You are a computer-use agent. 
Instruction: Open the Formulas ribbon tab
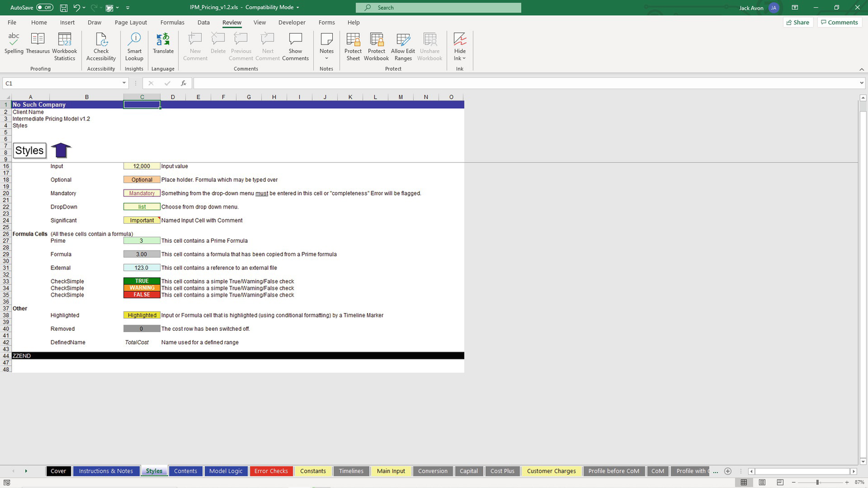tap(172, 23)
